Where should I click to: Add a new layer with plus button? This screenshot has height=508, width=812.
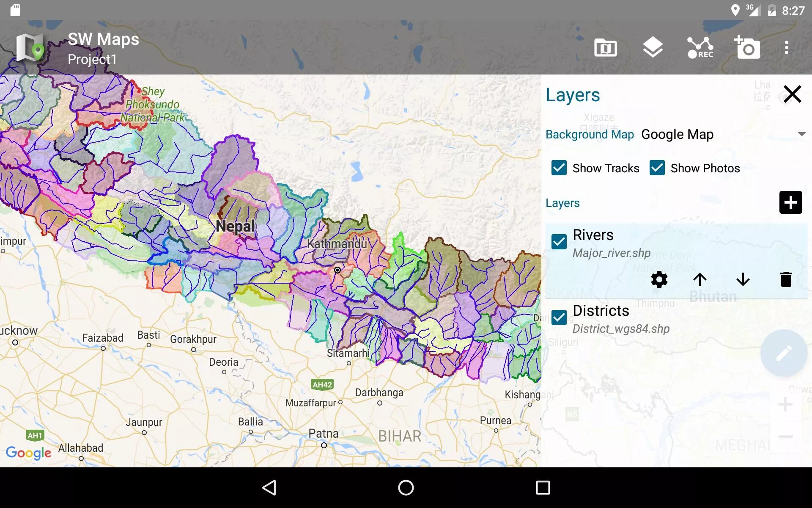[790, 202]
